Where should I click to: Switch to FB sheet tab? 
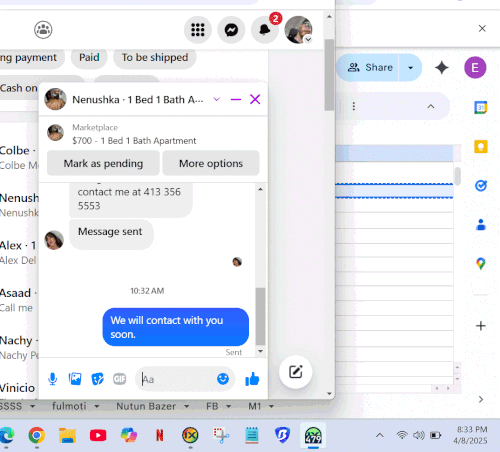[x=212, y=406]
